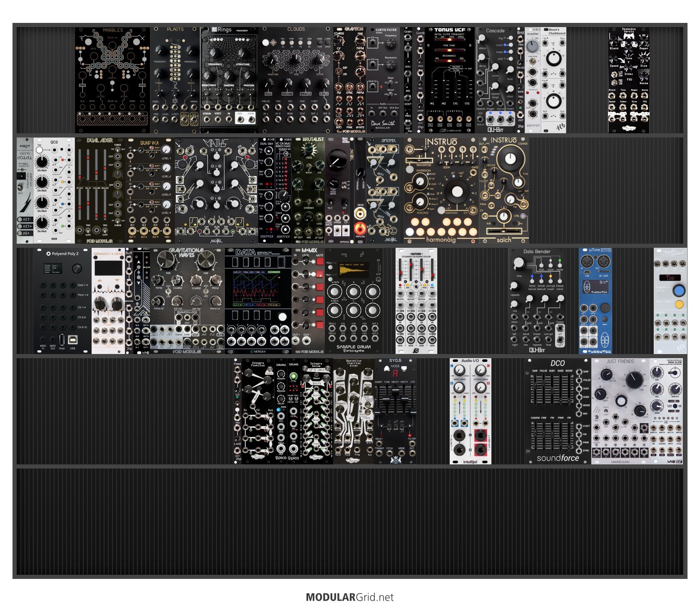Select the Ornament & Crime module
This screenshot has height=606, width=700.
tap(108, 301)
